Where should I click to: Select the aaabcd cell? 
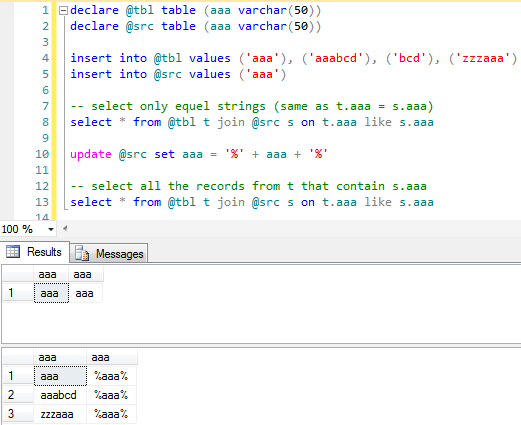tap(60, 395)
